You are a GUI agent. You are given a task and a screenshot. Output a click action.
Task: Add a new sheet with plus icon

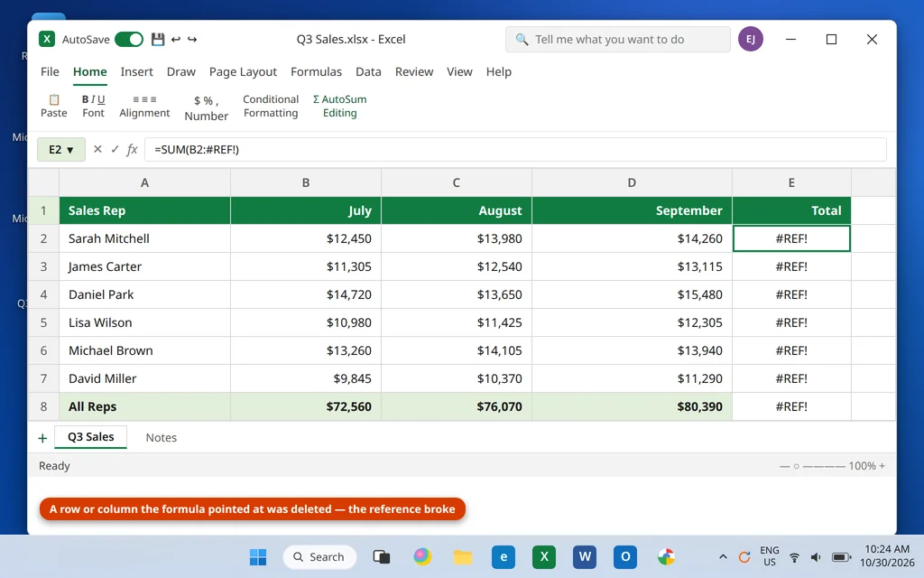point(42,438)
